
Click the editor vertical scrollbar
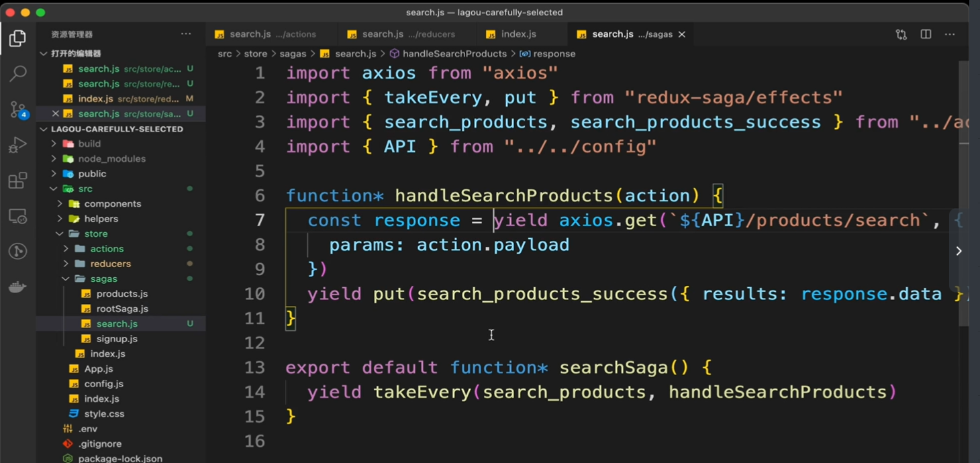pos(964,195)
